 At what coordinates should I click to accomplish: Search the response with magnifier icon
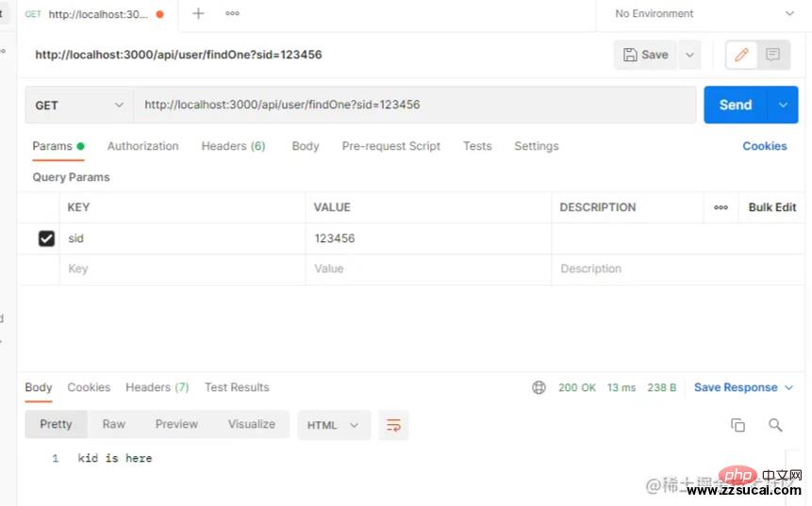tap(775, 425)
